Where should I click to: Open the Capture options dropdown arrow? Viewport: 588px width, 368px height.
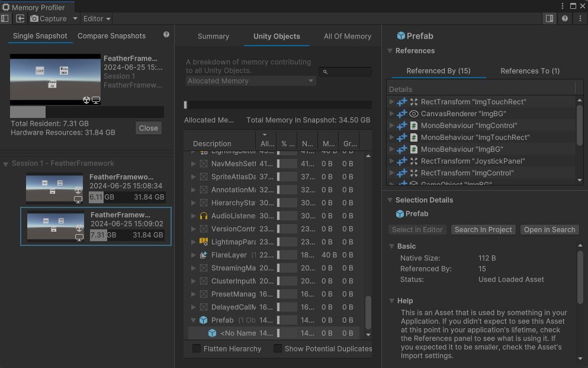(x=75, y=18)
